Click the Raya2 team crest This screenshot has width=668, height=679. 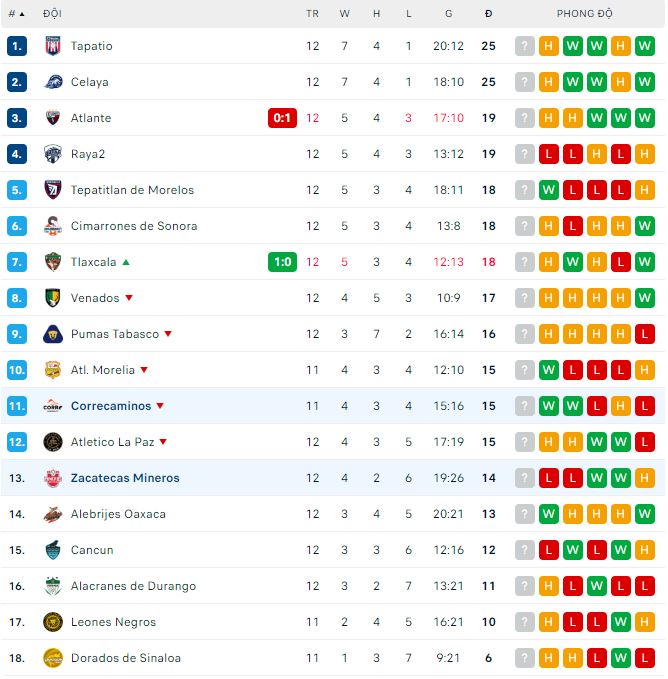point(53,154)
